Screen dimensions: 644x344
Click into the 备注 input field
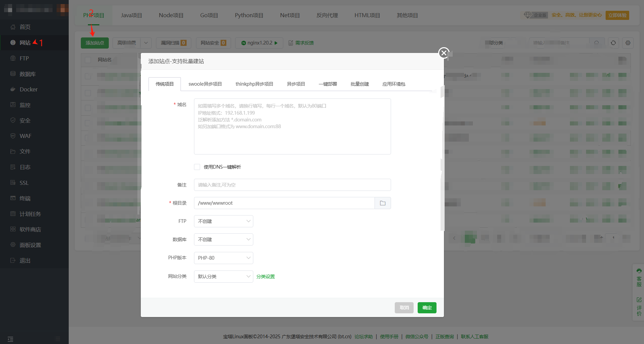point(292,185)
